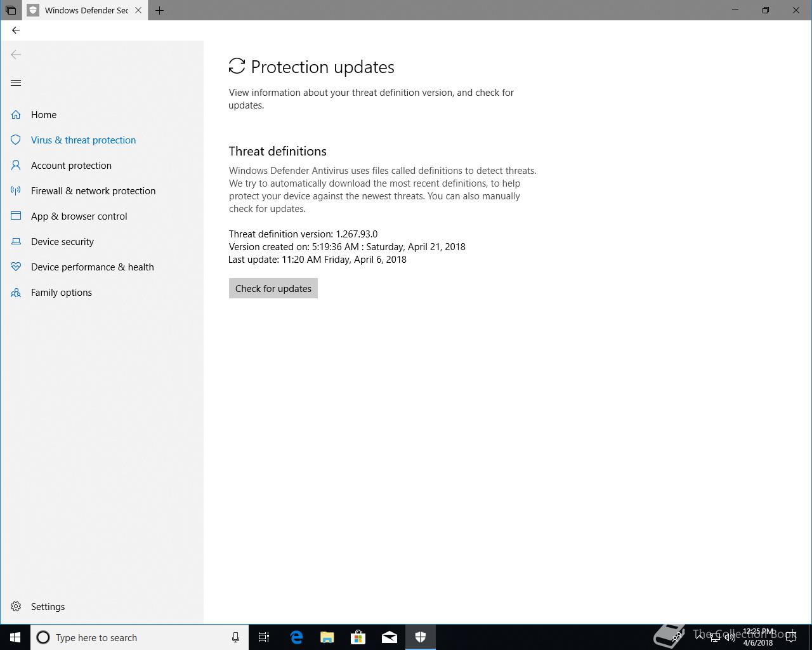Collapse the hamburger navigation menu
The image size is (812, 650).
coord(16,83)
